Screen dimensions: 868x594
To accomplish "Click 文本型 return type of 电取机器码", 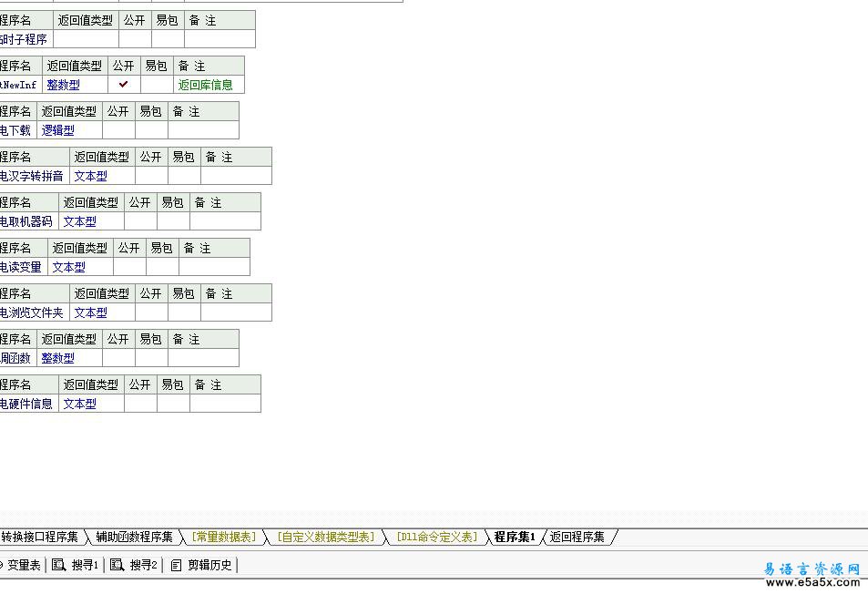I will click(80, 221).
